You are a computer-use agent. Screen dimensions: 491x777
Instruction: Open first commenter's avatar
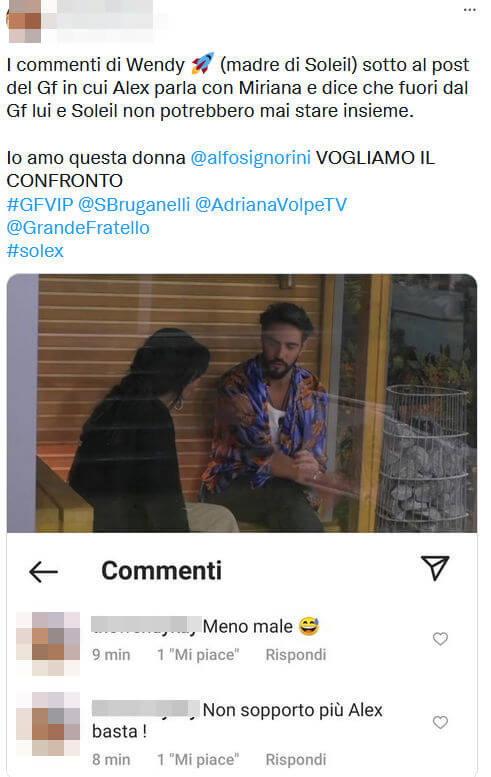(x=48, y=644)
